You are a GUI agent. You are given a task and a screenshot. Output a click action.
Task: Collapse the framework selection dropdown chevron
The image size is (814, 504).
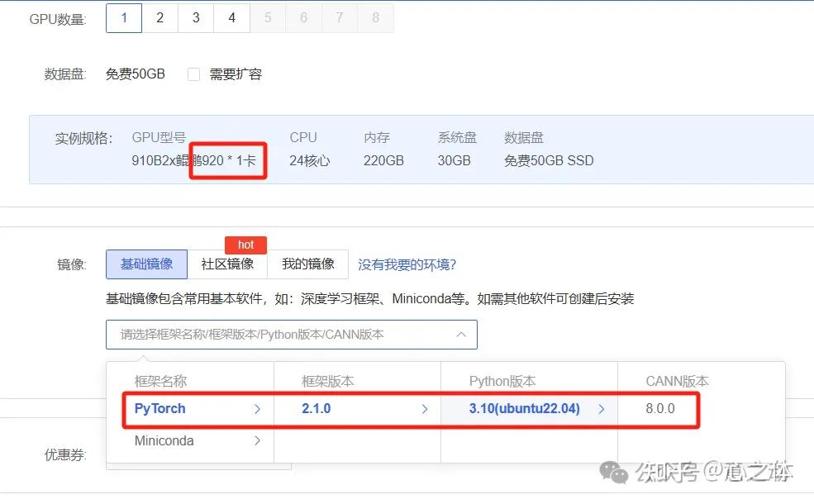[x=462, y=335]
